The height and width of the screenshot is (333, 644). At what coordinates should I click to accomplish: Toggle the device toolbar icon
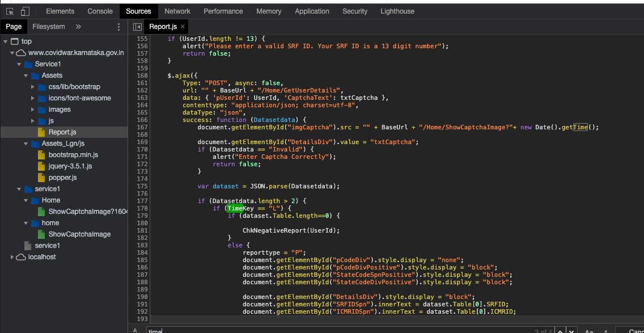[x=25, y=11]
